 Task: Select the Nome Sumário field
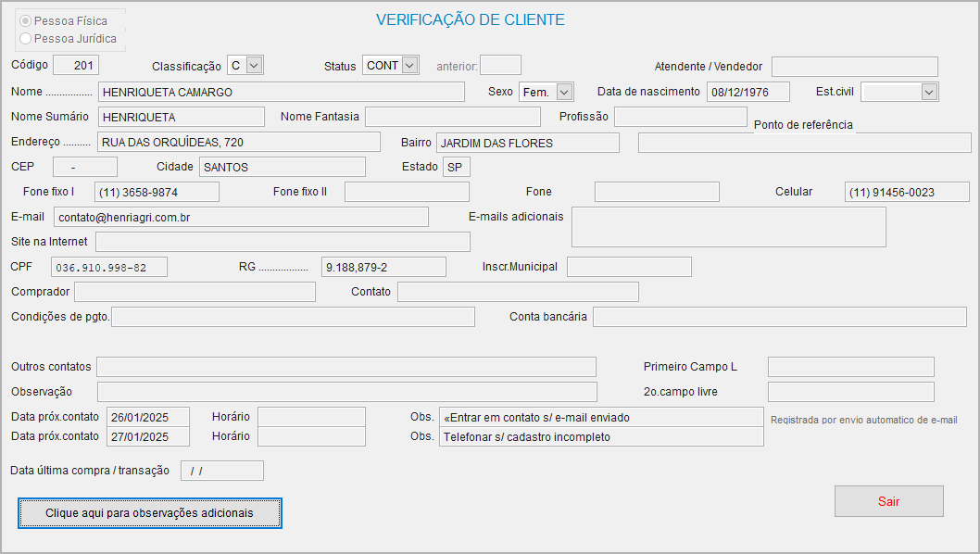[x=182, y=117]
